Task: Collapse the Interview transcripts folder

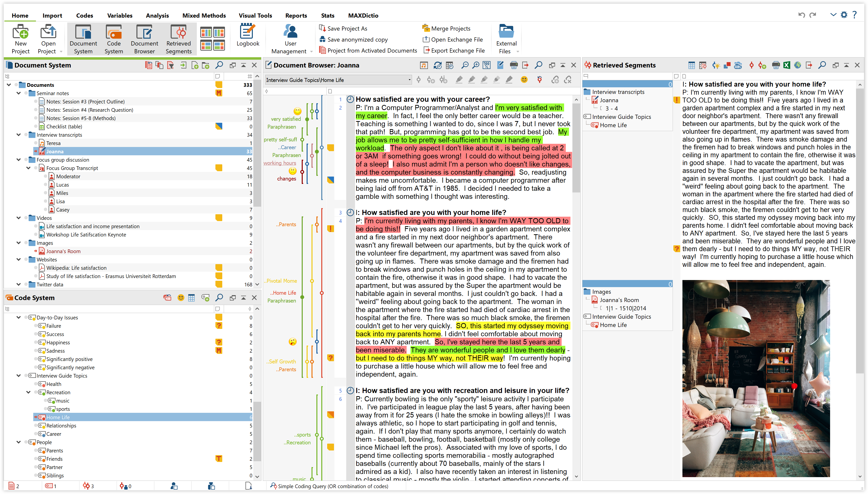Action: click(x=19, y=135)
